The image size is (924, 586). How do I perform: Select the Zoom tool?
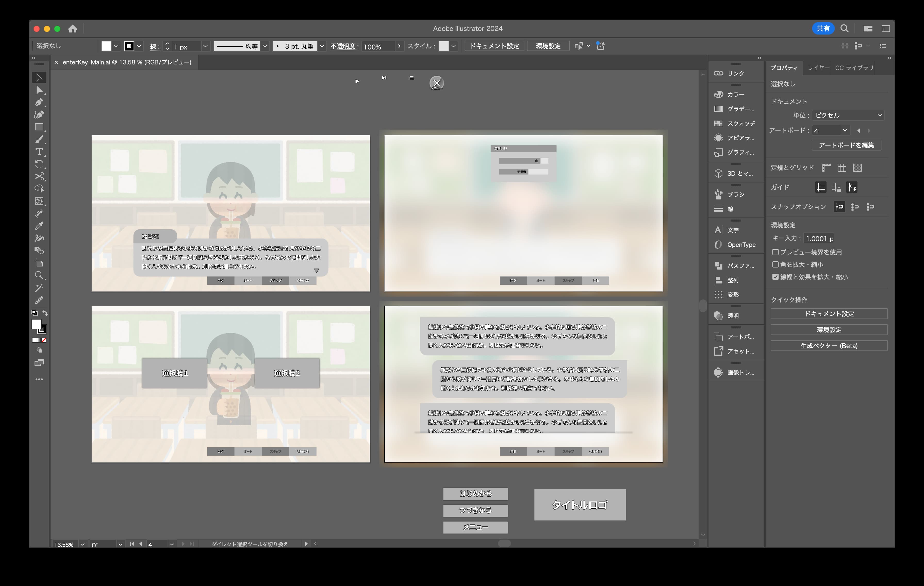pos(39,275)
